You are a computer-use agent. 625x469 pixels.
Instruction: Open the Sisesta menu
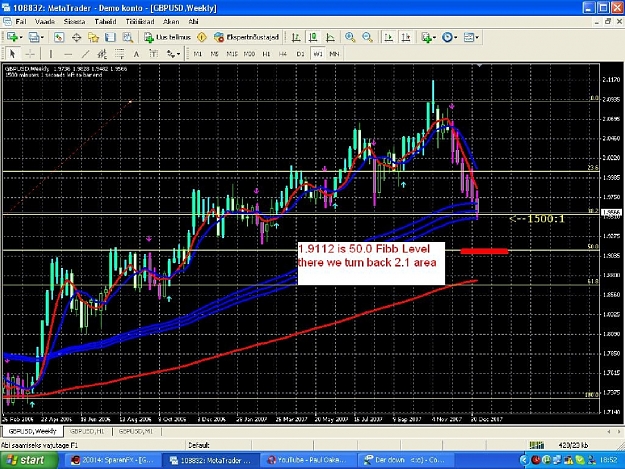point(74,22)
